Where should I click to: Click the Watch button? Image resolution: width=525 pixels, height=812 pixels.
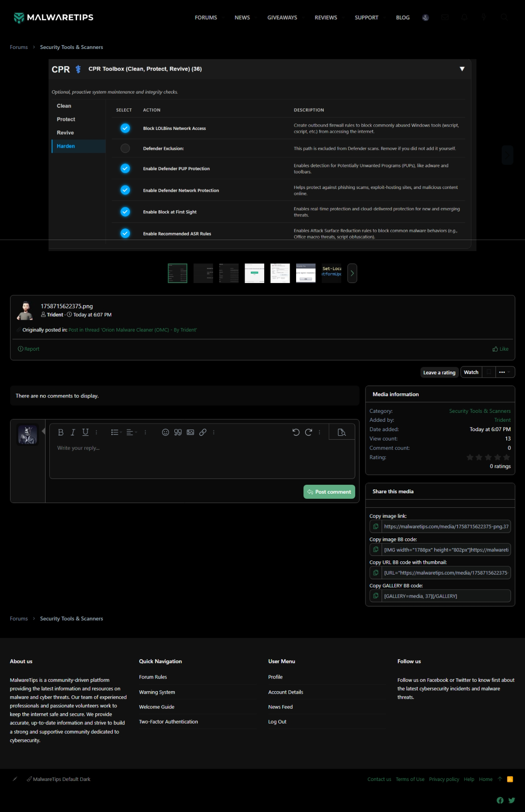click(x=471, y=372)
